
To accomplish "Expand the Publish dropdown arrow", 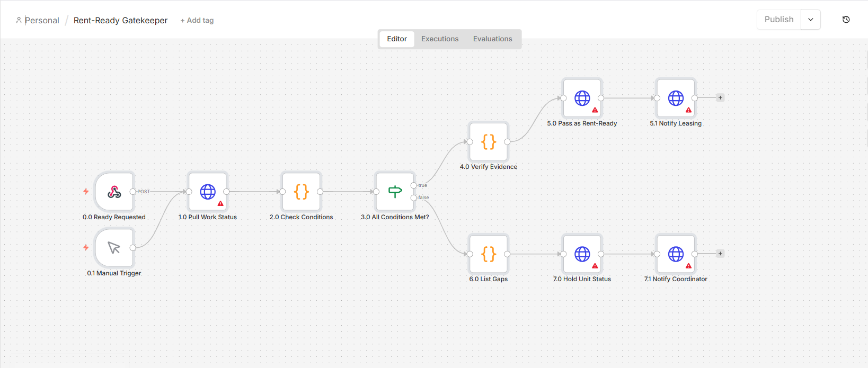I will [811, 20].
